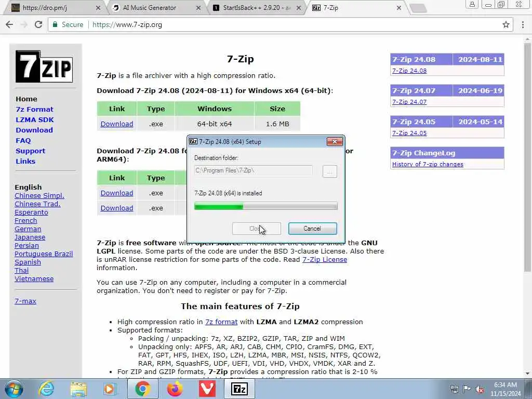The width and height of the screenshot is (532, 399).
Task: Open the 7-Zip 24.05 news link
Action: 409,133
